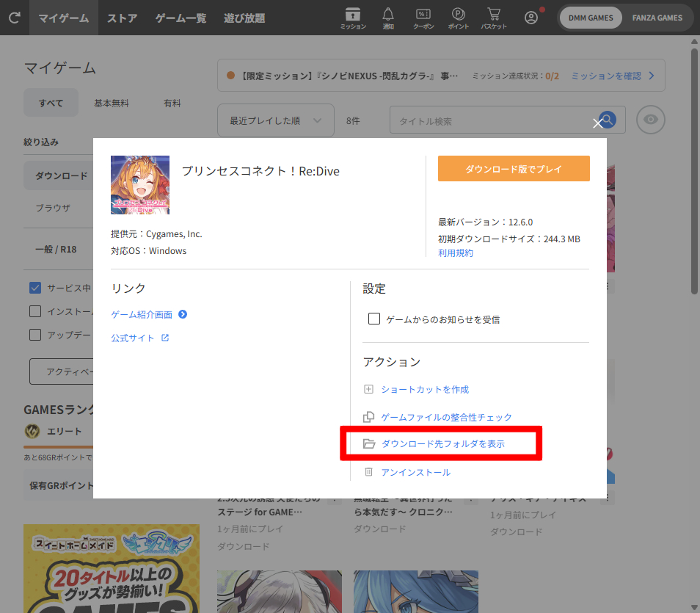Open the ゲーム一覧 menu tab
This screenshot has height=613, width=700.
[x=181, y=18]
